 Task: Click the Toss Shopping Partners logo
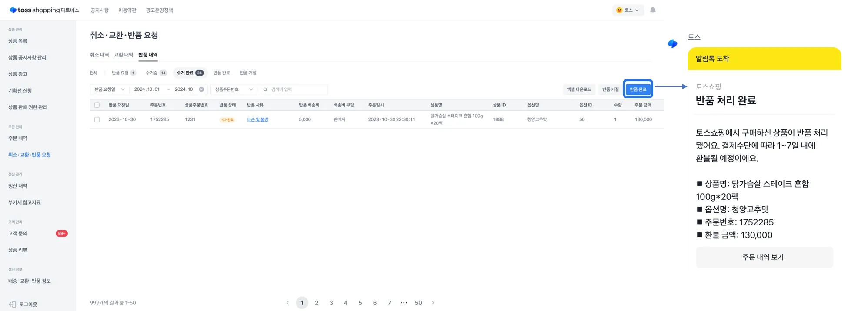point(44,10)
